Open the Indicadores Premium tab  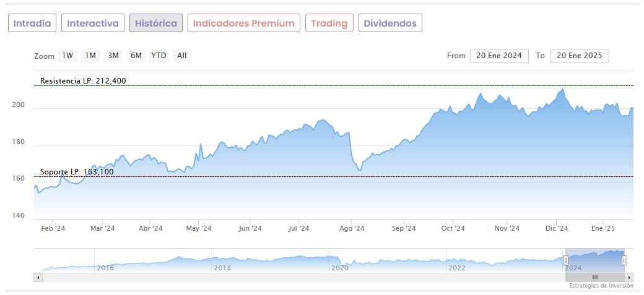click(244, 24)
